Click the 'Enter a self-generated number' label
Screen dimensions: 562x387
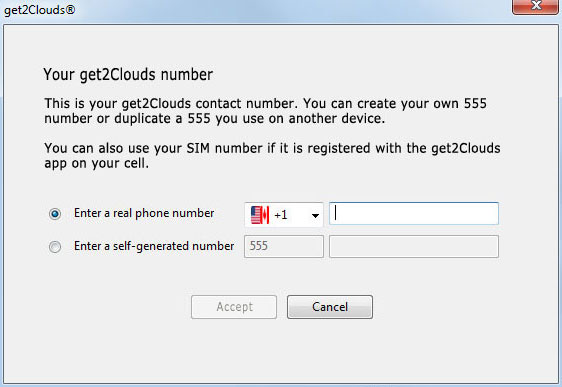154,246
